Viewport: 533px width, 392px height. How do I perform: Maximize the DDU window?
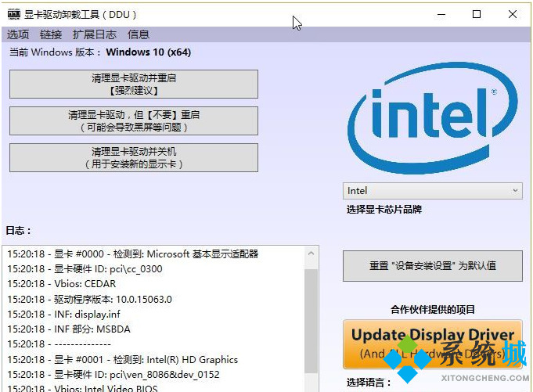click(x=477, y=14)
